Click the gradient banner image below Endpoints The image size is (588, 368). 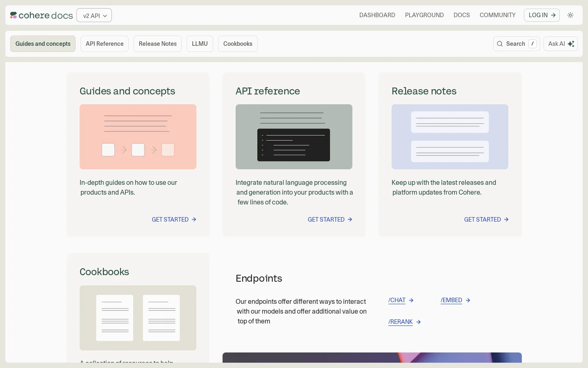[372, 357]
